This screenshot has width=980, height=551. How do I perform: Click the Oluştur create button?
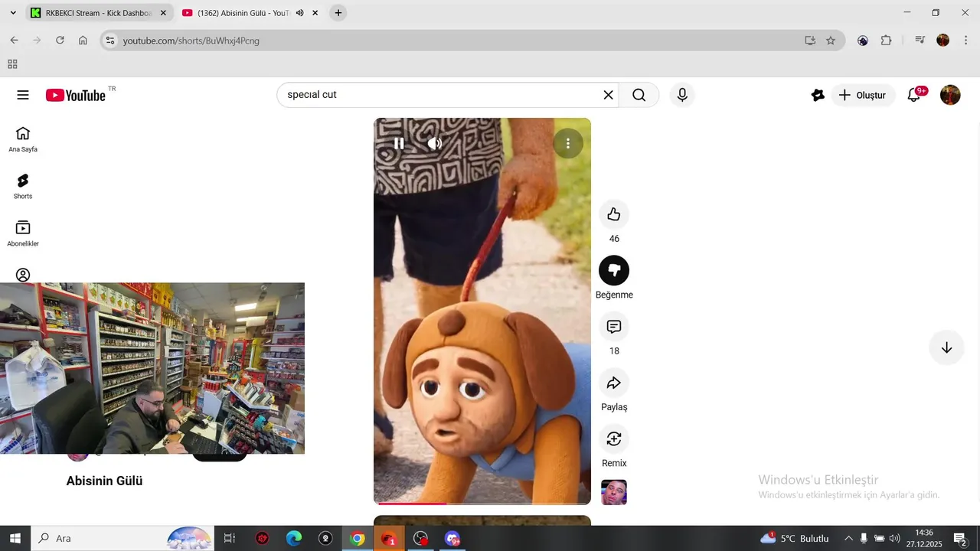coord(863,95)
